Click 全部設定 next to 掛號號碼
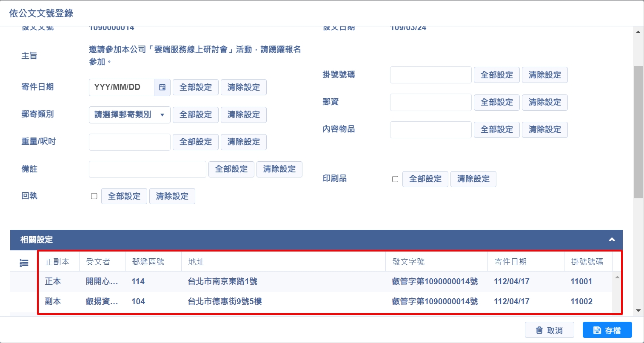 point(496,75)
